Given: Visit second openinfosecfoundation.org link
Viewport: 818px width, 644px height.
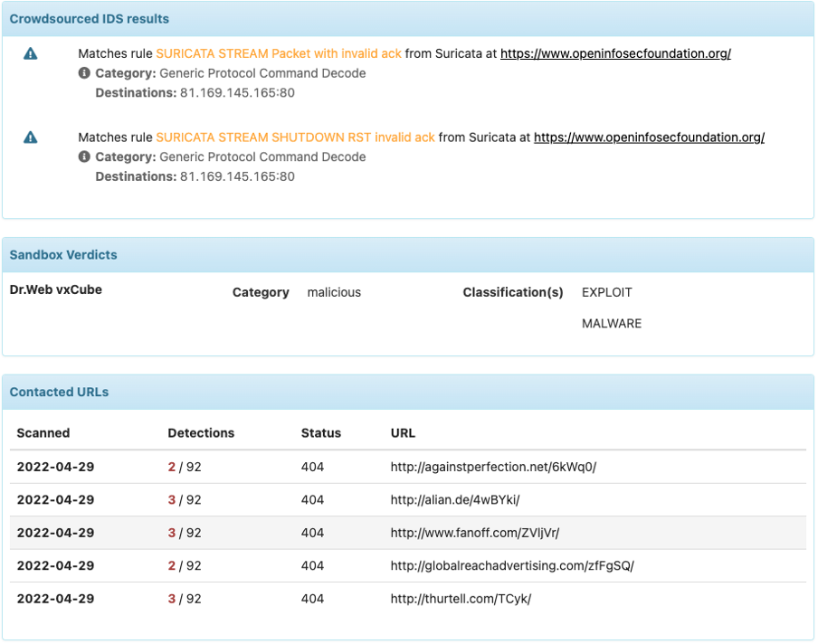Looking at the screenshot, I should click(x=649, y=137).
